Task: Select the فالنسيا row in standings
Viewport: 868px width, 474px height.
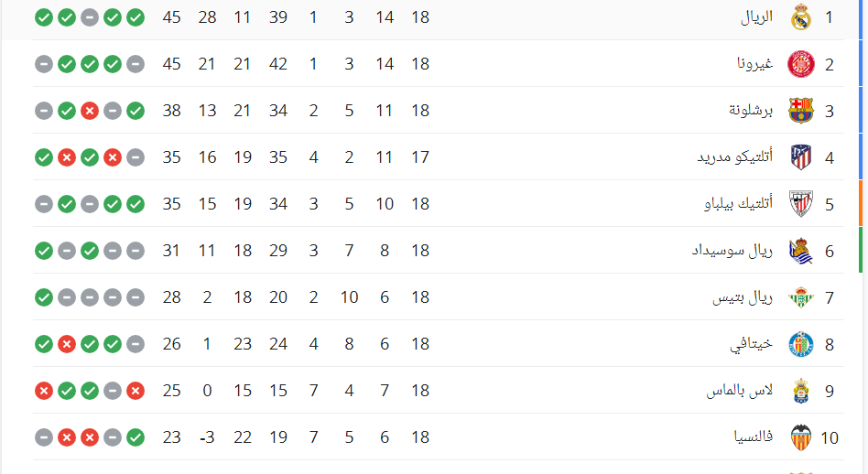Action: tap(439, 437)
